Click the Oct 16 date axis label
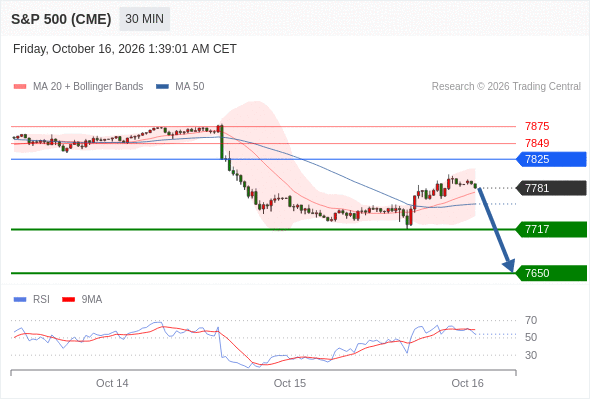This screenshot has height=400, width=590. coord(467,383)
